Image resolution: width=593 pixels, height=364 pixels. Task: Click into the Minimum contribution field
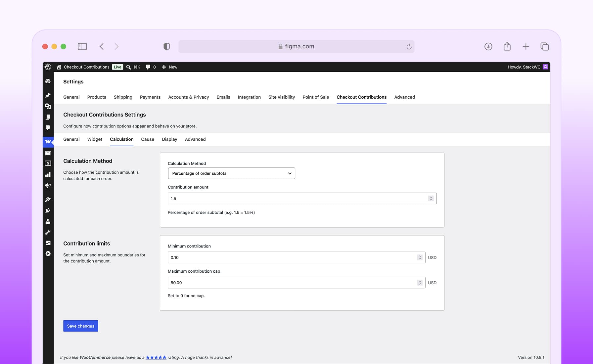click(x=296, y=257)
